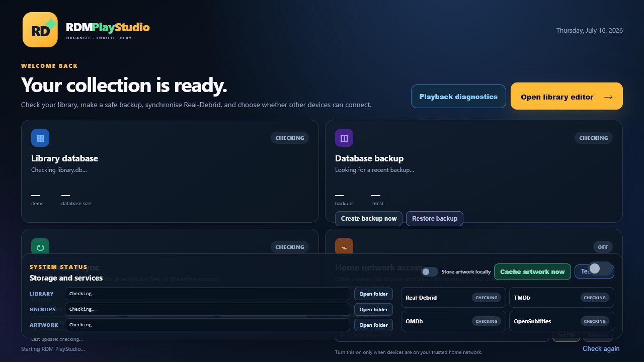The width and height of the screenshot is (644, 362).
Task: Click the Backups path field
Action: tap(207, 309)
